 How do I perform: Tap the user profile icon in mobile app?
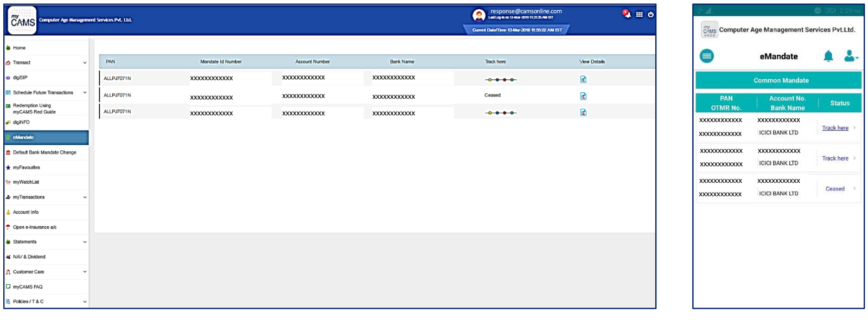pos(850,56)
